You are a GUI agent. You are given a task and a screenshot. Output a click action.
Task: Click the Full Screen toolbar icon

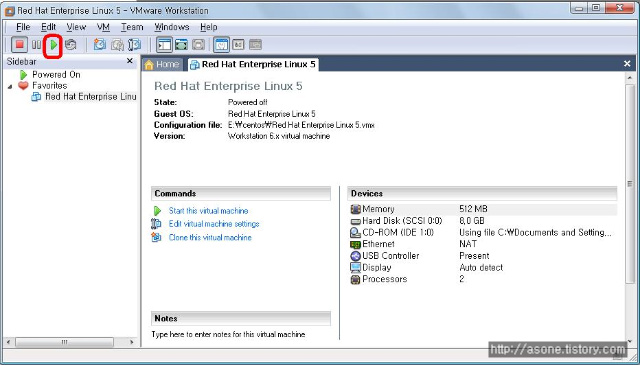198,45
